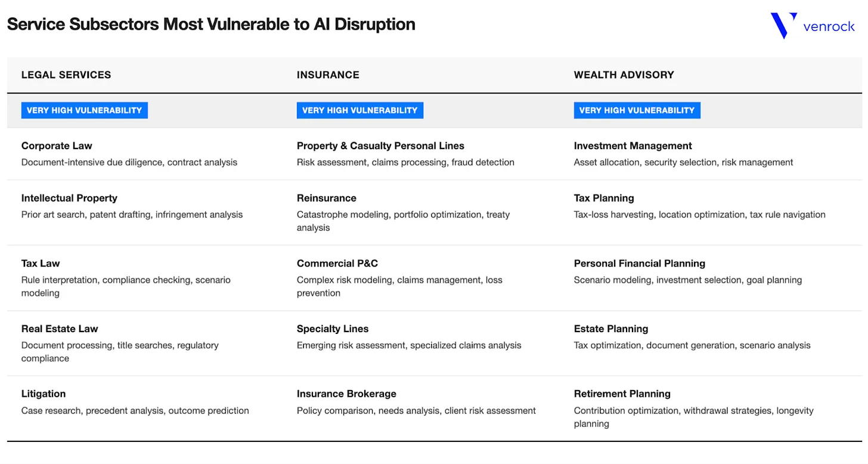Viewport: 868px width, 464px height.
Task: Click the Corporate Law heading
Action: (57, 146)
